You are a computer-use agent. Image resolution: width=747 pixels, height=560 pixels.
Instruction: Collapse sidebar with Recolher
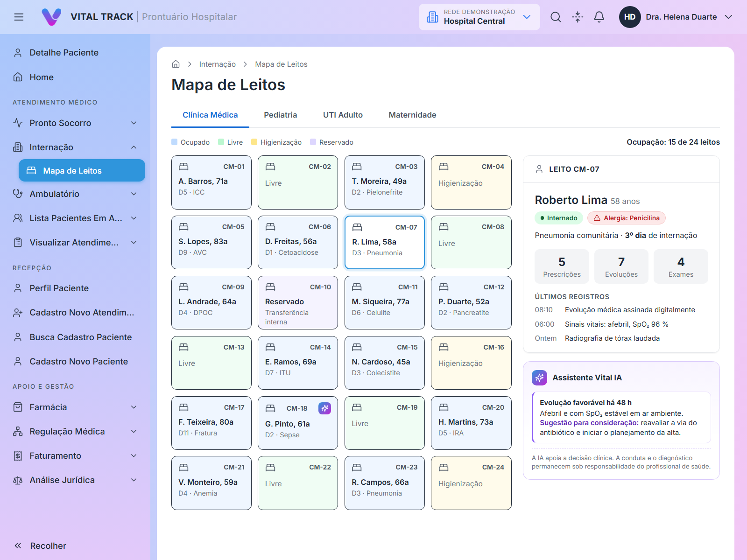coord(40,546)
